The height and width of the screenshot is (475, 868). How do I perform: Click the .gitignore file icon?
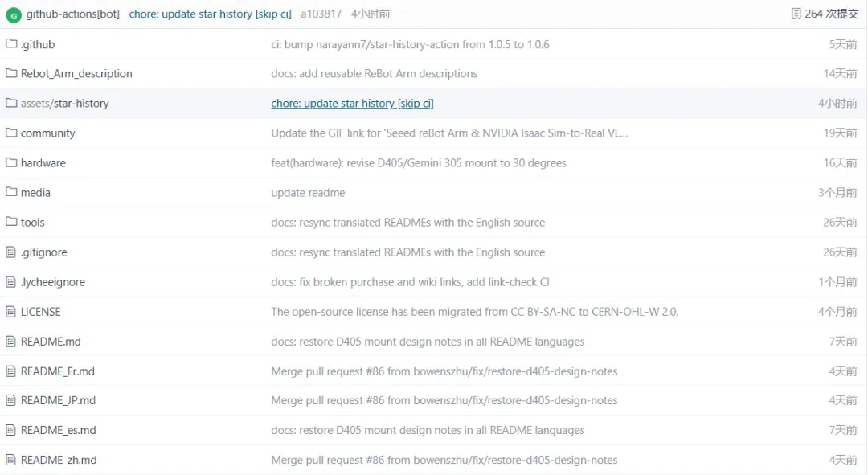pos(10,252)
